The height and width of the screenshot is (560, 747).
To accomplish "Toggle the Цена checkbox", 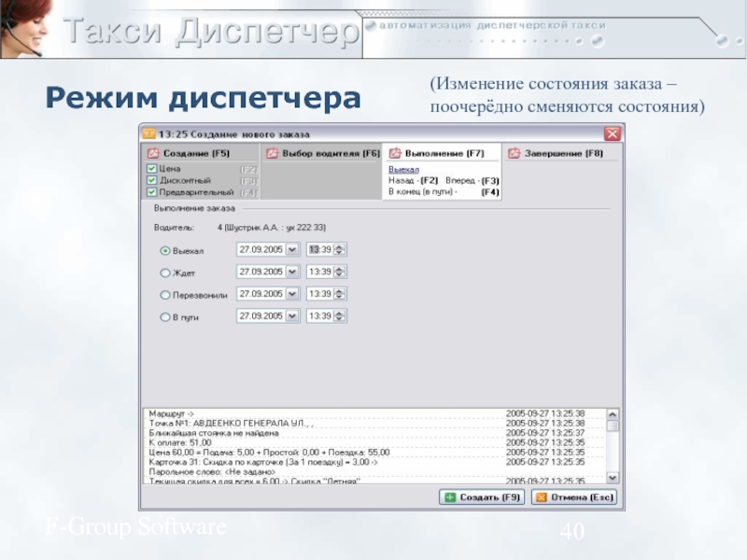I will 152,169.
